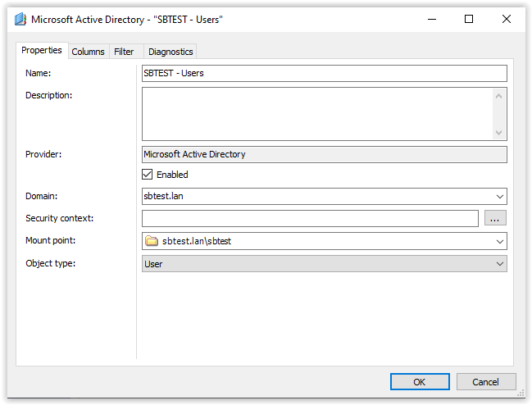The height and width of the screenshot is (405, 532).
Task: Click the Cancel button
Action: [486, 382]
